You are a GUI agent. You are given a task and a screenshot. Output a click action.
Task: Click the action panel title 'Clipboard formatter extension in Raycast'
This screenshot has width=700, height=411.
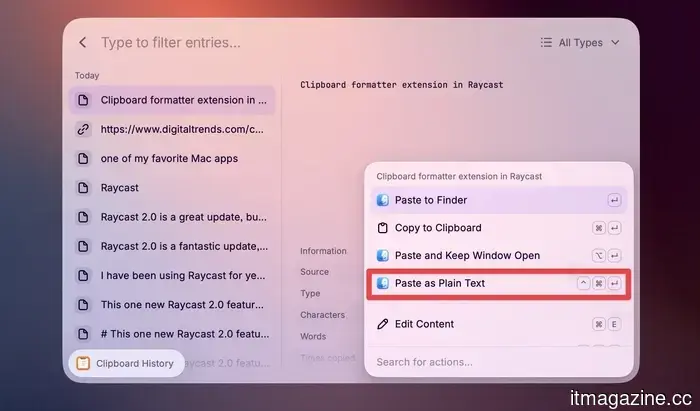459,176
